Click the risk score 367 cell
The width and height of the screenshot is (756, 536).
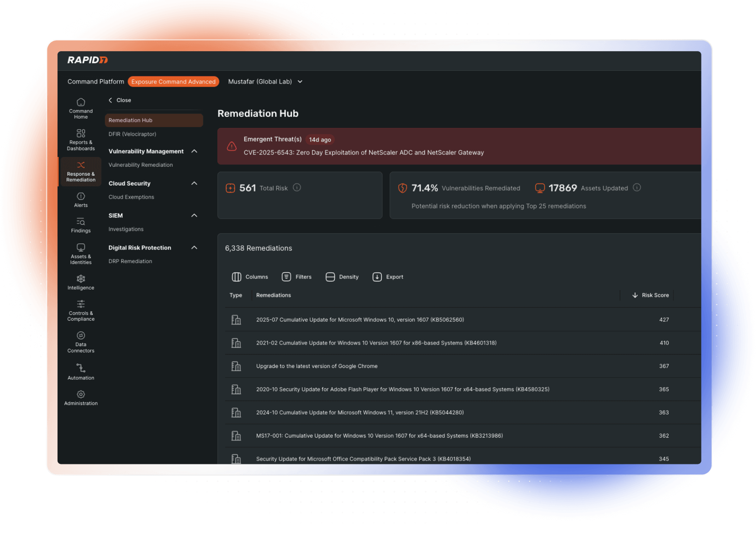click(x=664, y=366)
